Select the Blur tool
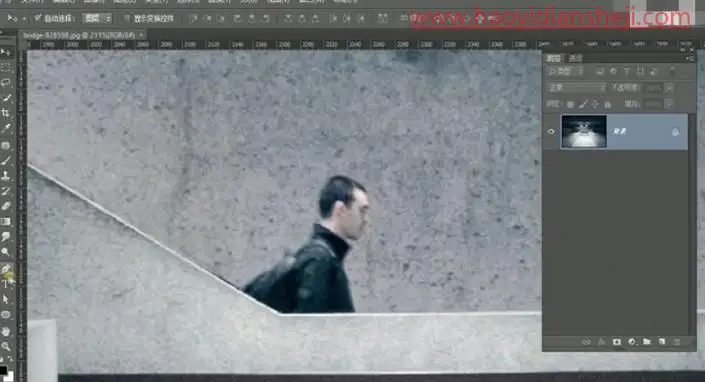Image resolution: width=705 pixels, height=382 pixels. [6, 236]
